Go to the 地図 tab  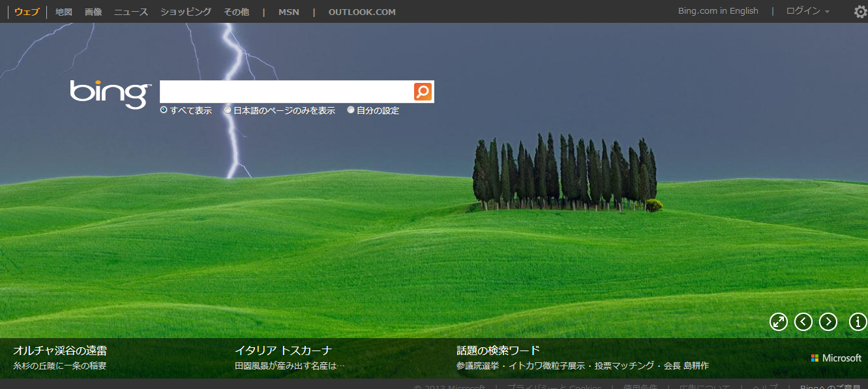coord(64,12)
